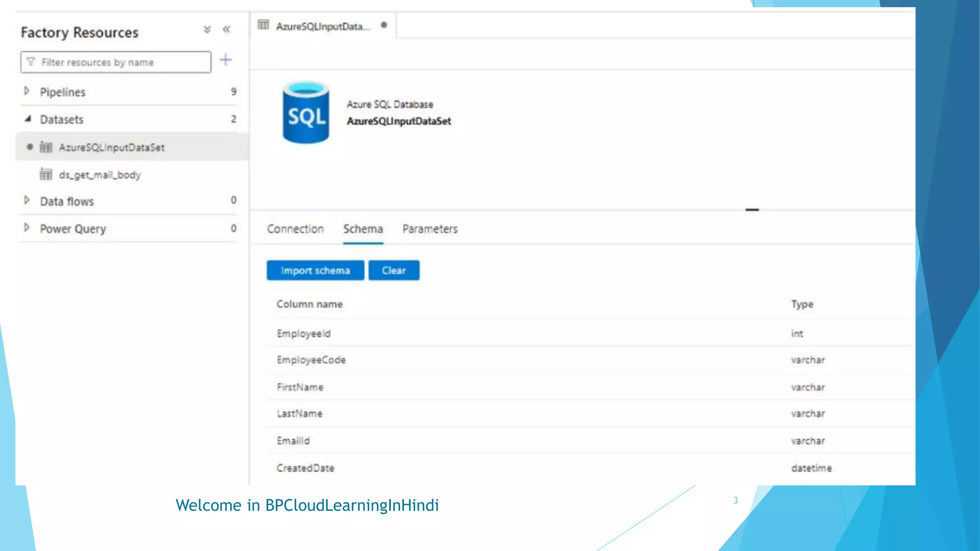This screenshot has height=551, width=980.
Task: Select the EmployeeId column row
Action: coord(590,333)
